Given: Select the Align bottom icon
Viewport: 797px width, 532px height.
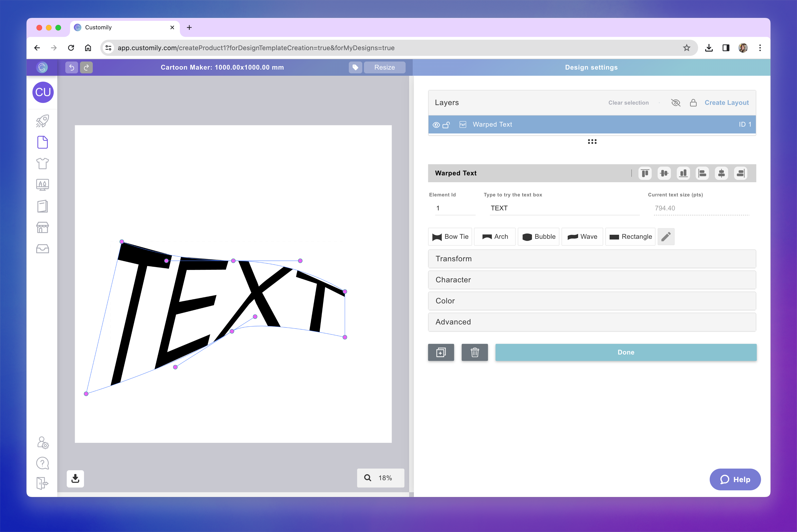Looking at the screenshot, I should click(x=683, y=173).
